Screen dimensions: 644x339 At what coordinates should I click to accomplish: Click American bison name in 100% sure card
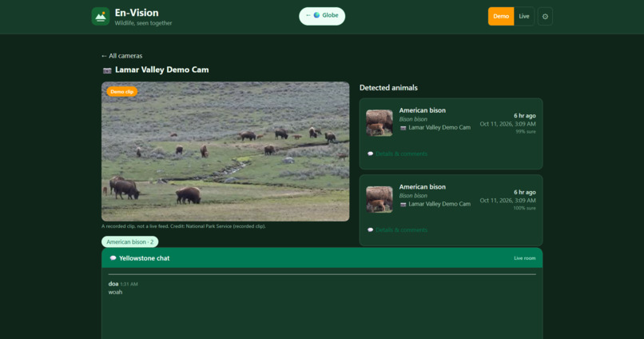[x=422, y=186]
